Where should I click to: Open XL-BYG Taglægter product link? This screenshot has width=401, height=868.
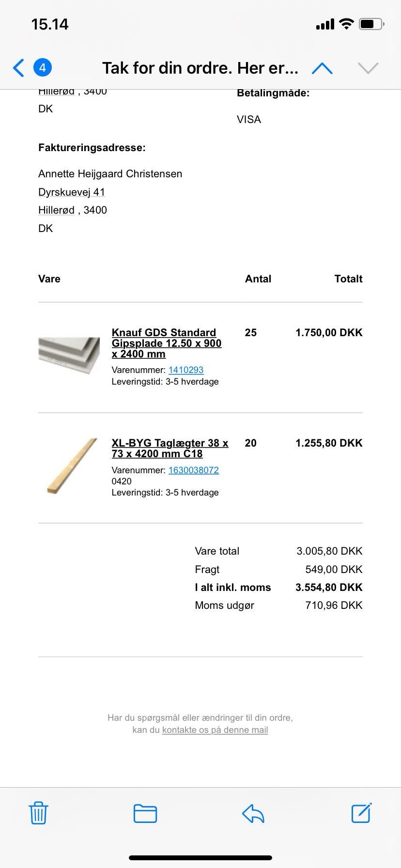click(170, 448)
